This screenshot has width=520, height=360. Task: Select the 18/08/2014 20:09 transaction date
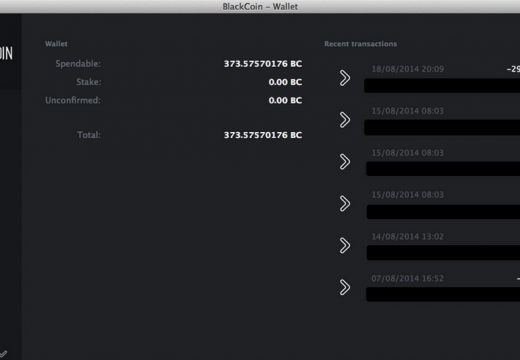pos(408,69)
